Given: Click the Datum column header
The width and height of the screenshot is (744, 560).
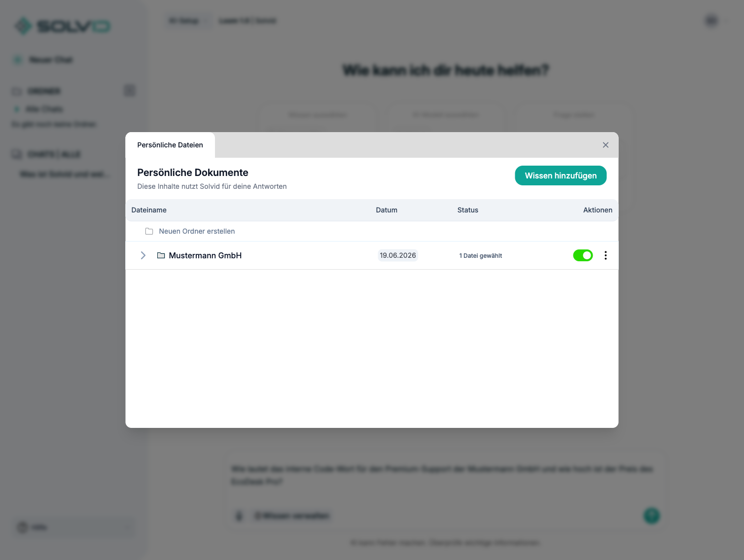Looking at the screenshot, I should click(x=387, y=210).
